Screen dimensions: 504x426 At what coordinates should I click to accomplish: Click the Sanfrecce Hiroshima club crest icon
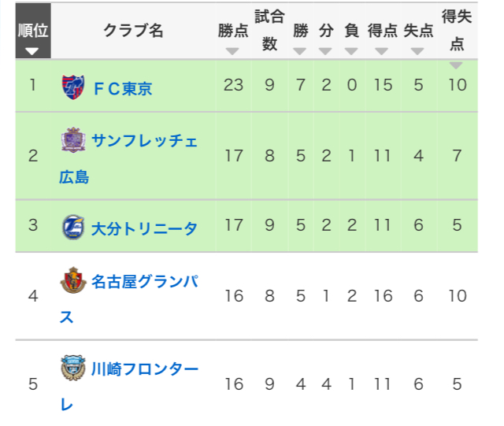click(72, 140)
